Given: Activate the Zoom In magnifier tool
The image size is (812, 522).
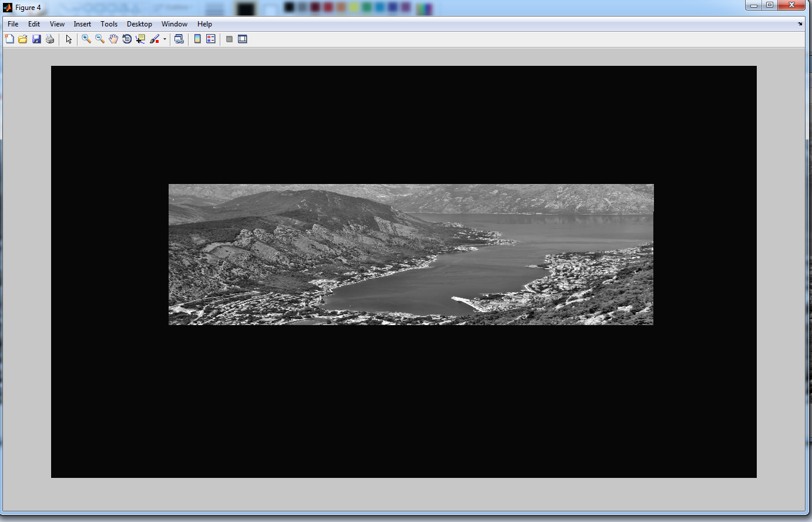Looking at the screenshot, I should click(86, 39).
